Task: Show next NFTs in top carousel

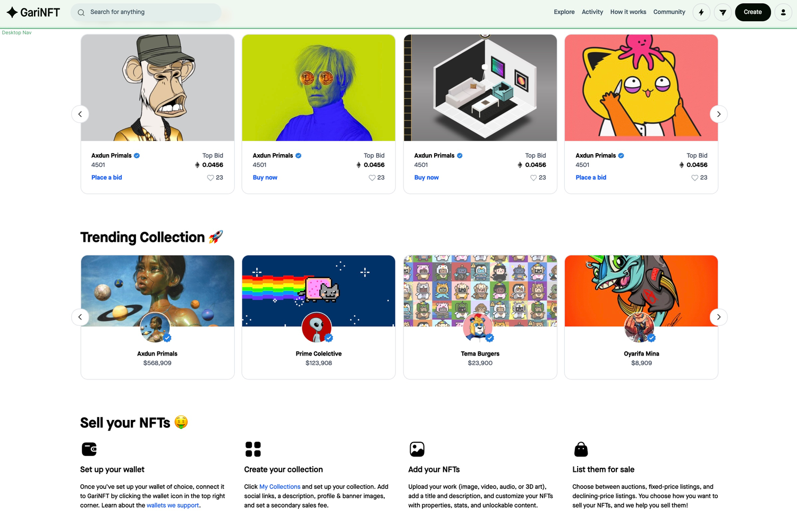Action: click(719, 114)
